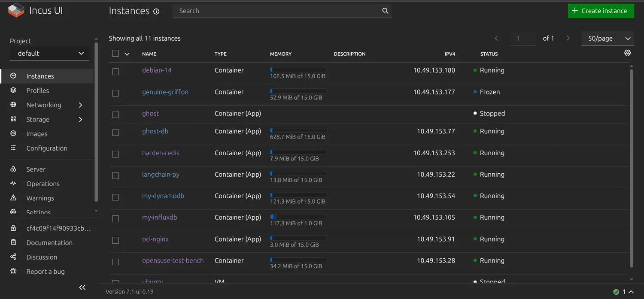The height and width of the screenshot is (299, 644).
Task: Expand the Networking submenu chevron
Action: (x=80, y=105)
